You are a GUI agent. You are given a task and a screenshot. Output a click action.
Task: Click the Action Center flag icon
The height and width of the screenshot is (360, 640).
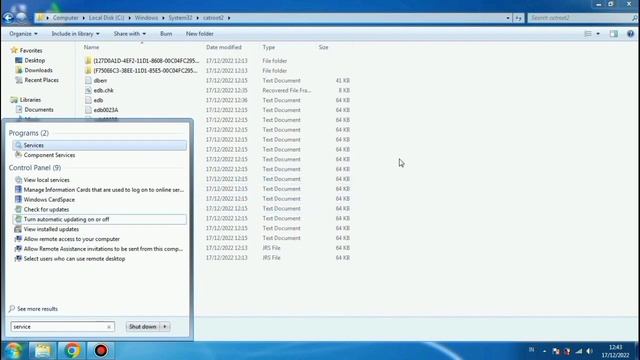point(556,351)
